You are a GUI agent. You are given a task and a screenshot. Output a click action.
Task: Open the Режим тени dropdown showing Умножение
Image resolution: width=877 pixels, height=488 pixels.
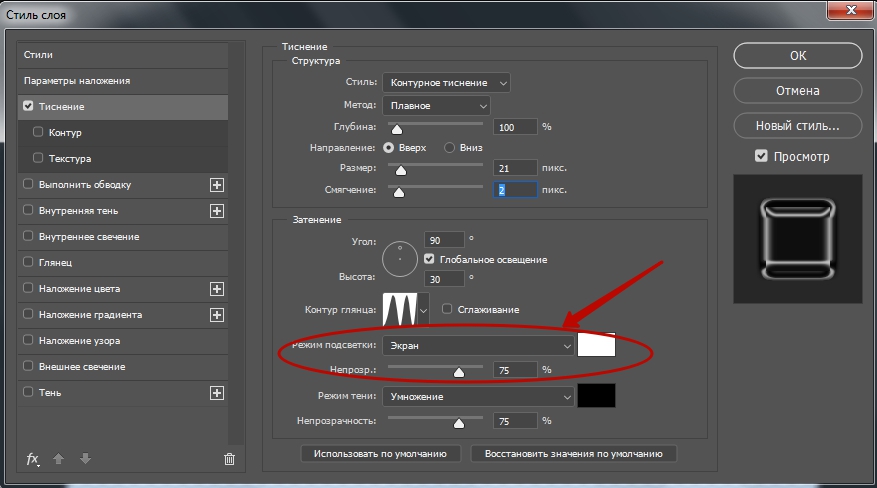point(478,396)
